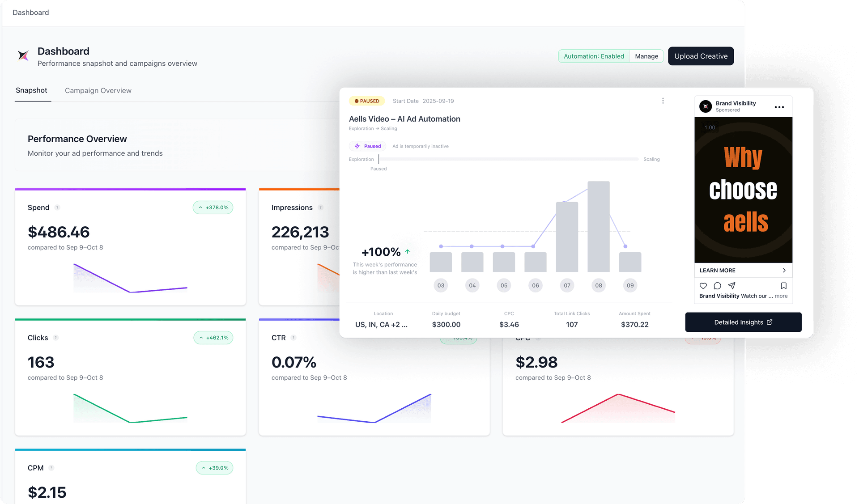Image resolution: width=859 pixels, height=504 pixels.
Task: Click the PAUSED badge on the campaign card
Action: pyautogui.click(x=366, y=101)
